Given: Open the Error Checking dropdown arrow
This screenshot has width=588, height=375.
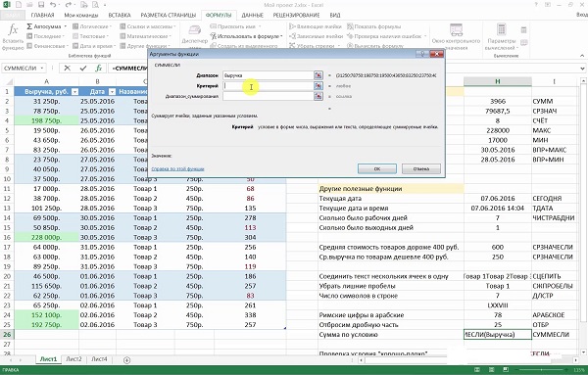Looking at the screenshot, I should click(x=425, y=36).
